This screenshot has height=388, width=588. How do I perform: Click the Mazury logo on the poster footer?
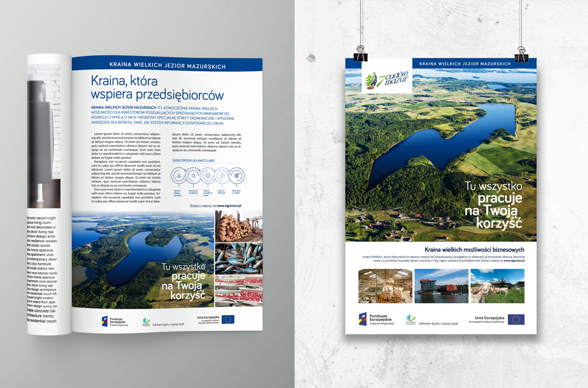tap(411, 319)
